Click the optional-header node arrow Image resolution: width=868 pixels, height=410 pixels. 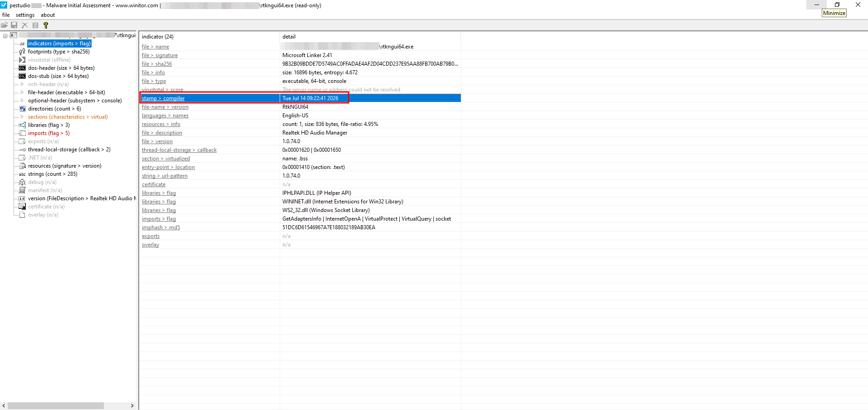[22, 101]
